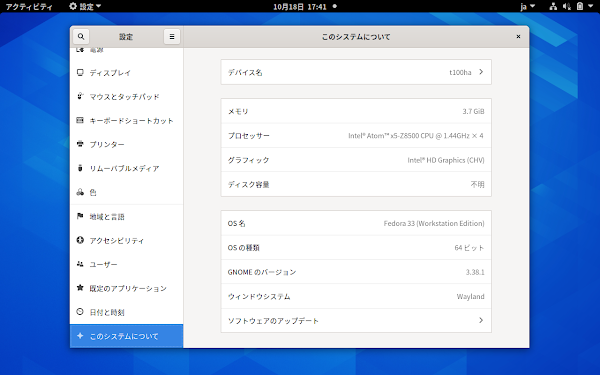
Task: Click the Intel Atom x5-Z8500 processor value
Action: [x=416, y=135]
